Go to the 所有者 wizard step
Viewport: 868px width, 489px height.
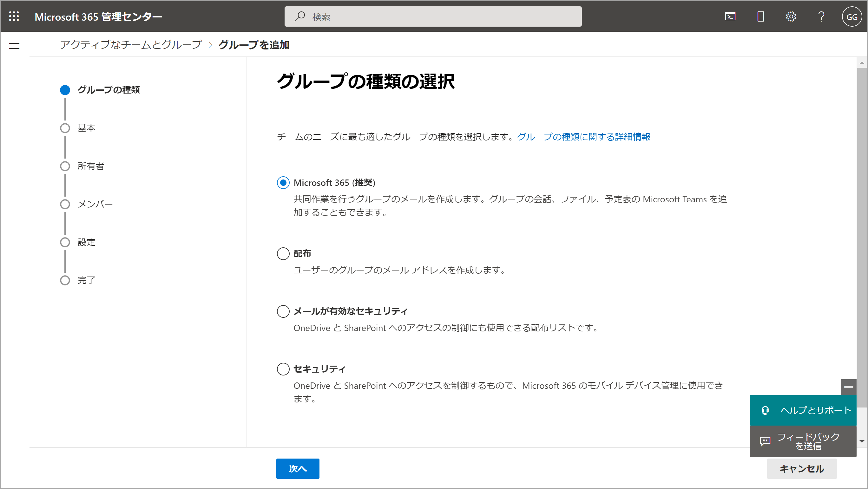pos(82,166)
